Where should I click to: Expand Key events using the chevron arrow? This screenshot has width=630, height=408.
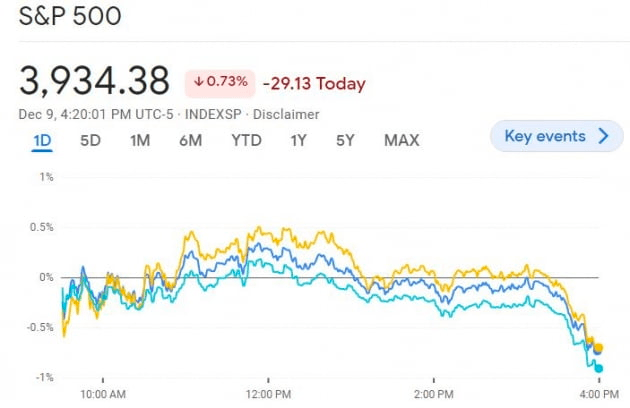click(x=603, y=136)
